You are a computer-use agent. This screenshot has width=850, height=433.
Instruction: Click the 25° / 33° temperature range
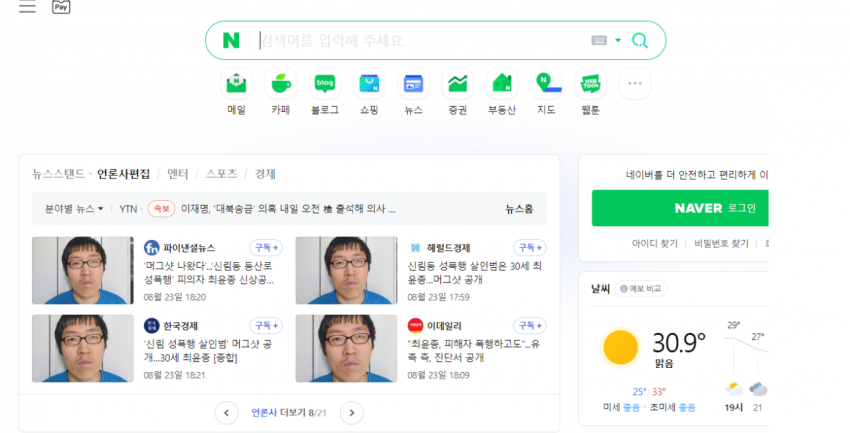point(649,392)
